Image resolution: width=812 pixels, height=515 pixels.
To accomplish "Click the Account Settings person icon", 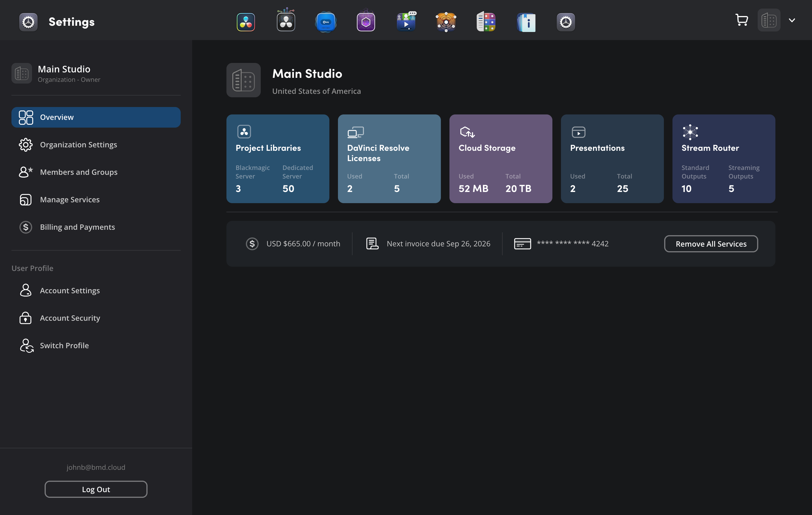I will click(26, 290).
